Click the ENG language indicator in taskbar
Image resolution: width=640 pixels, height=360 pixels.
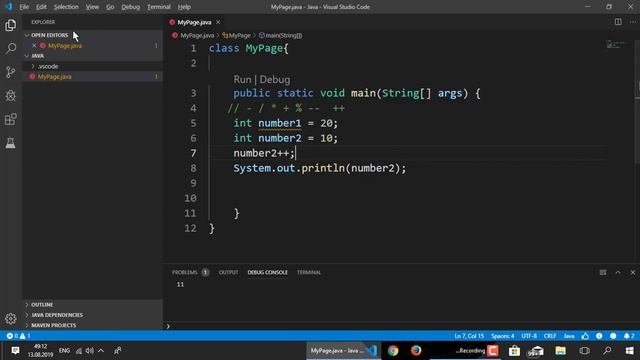[64, 351]
